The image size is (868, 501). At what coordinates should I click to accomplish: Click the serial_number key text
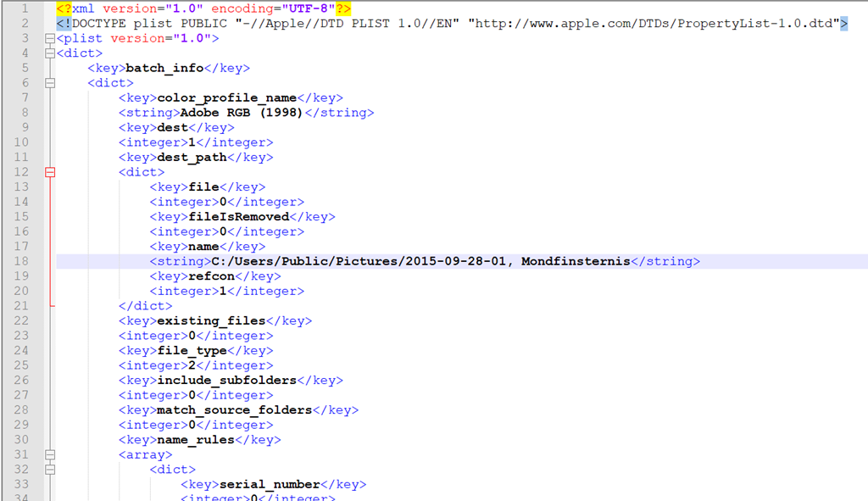pos(269,485)
